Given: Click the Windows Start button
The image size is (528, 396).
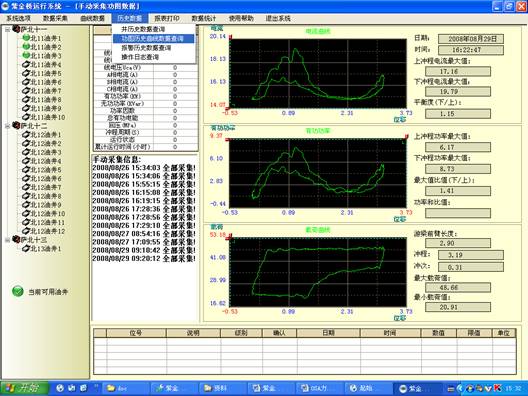Looking at the screenshot, I should (x=24, y=388).
